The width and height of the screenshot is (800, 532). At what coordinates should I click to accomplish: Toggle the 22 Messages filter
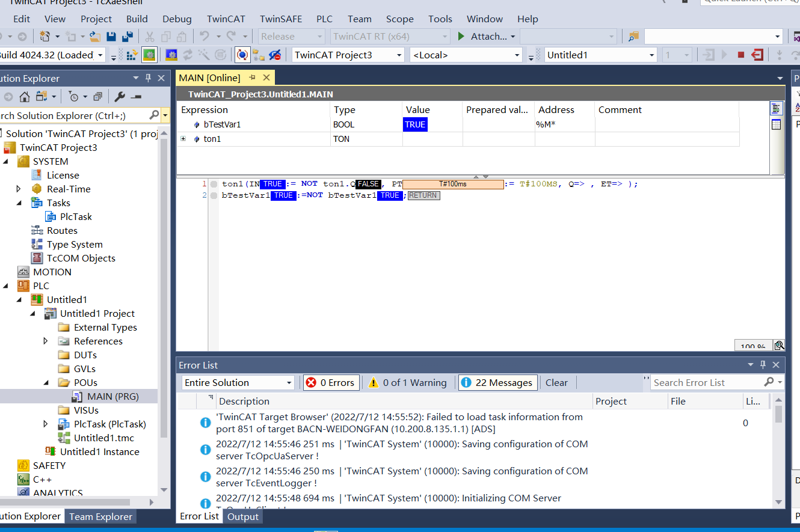pos(497,383)
